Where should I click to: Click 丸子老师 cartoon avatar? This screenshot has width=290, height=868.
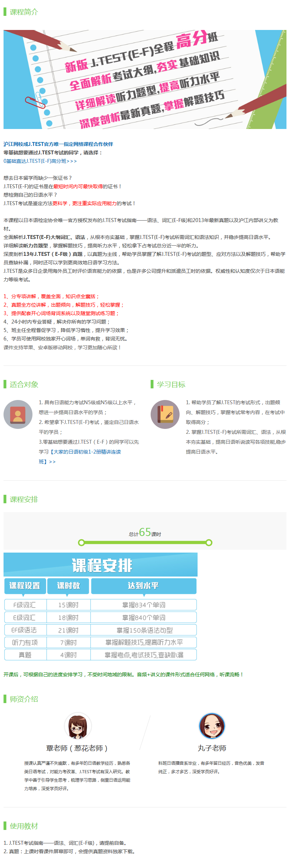coord(212,726)
